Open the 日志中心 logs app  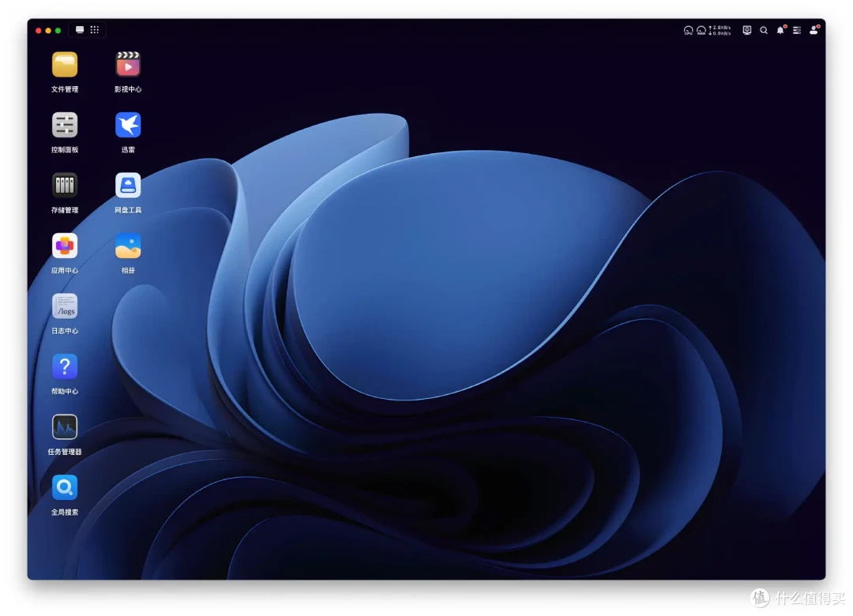tap(65, 307)
